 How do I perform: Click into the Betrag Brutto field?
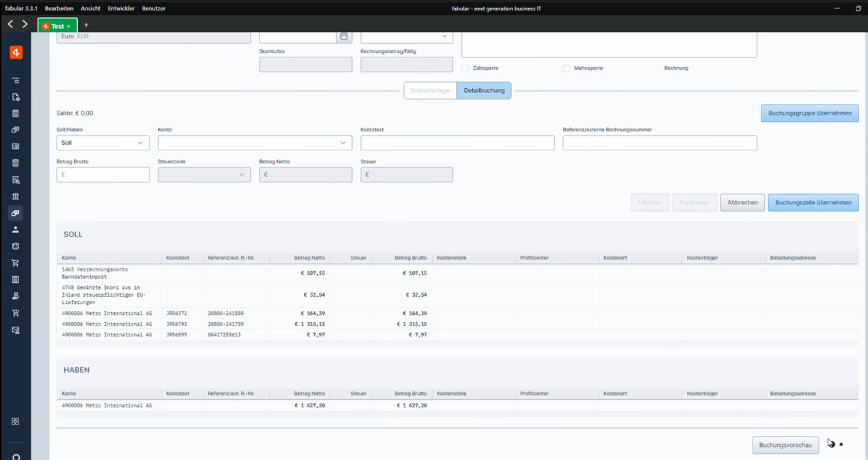[103, 174]
